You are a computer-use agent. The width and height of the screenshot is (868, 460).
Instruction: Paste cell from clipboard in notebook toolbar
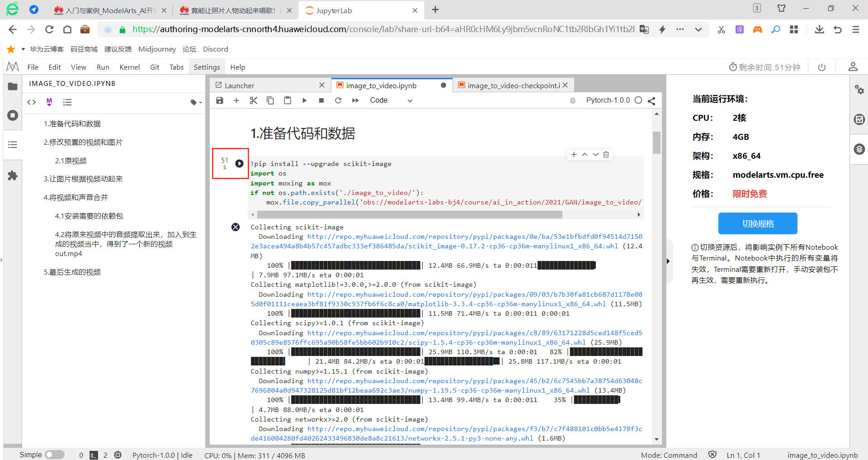(x=288, y=100)
